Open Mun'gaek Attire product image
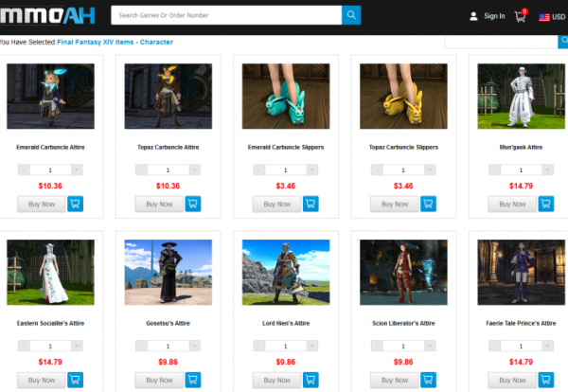 (522, 96)
